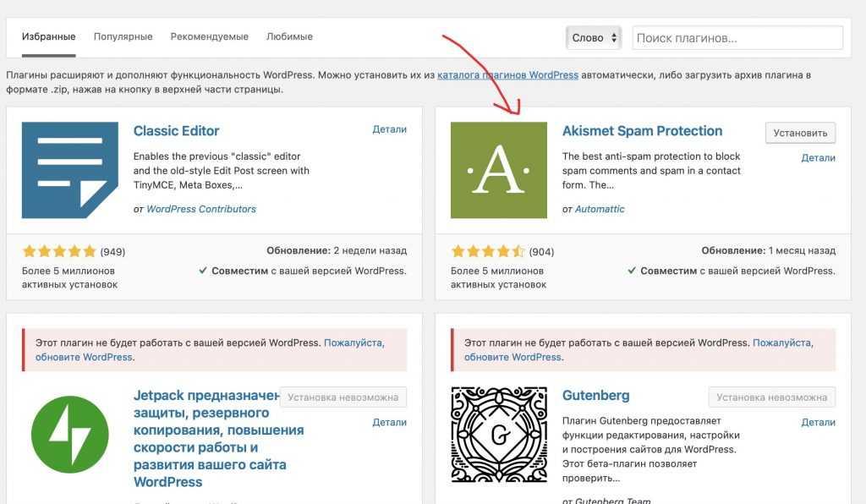Switch to the Популярные tab

(x=123, y=37)
